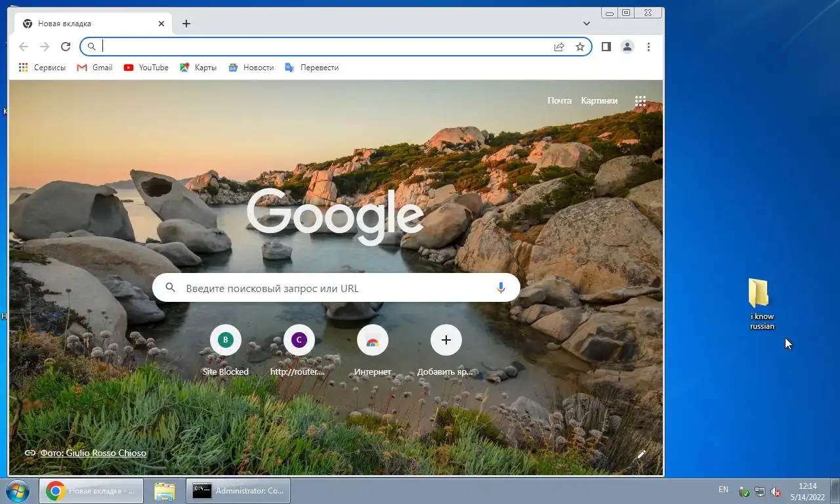
Task: Start voice search with microphone icon
Action: point(501,288)
